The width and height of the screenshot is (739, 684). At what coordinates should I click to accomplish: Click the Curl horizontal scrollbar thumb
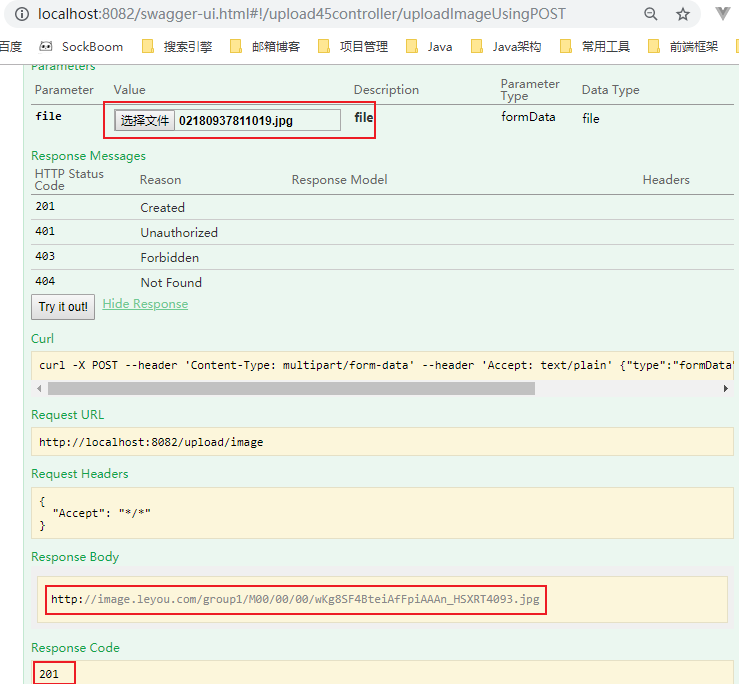(x=291, y=388)
